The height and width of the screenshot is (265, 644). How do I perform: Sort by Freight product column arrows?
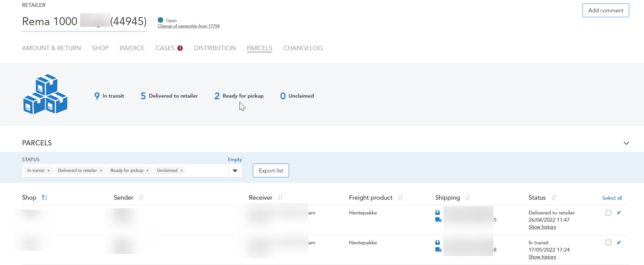tap(400, 197)
